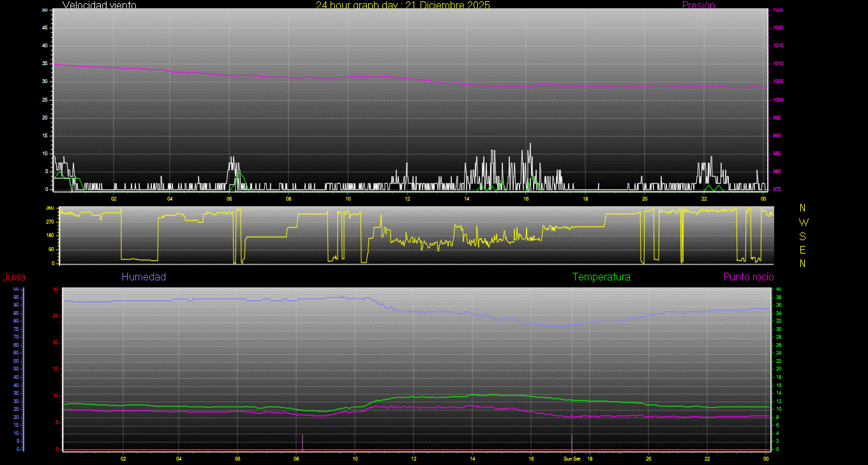This screenshot has height=465, width=868.
Task: Click the 1000 value on pressure axis
Action: 777,100
